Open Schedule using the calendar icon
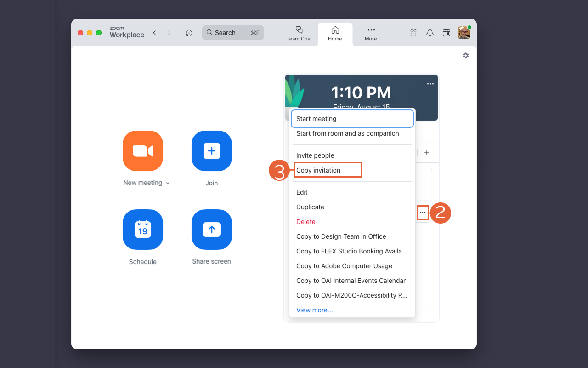 pyautogui.click(x=142, y=230)
